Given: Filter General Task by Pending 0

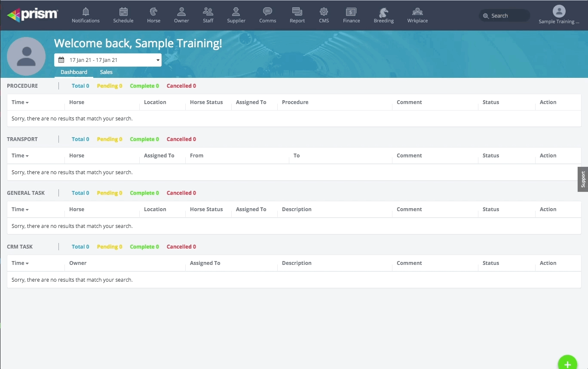Looking at the screenshot, I should pyautogui.click(x=110, y=193).
